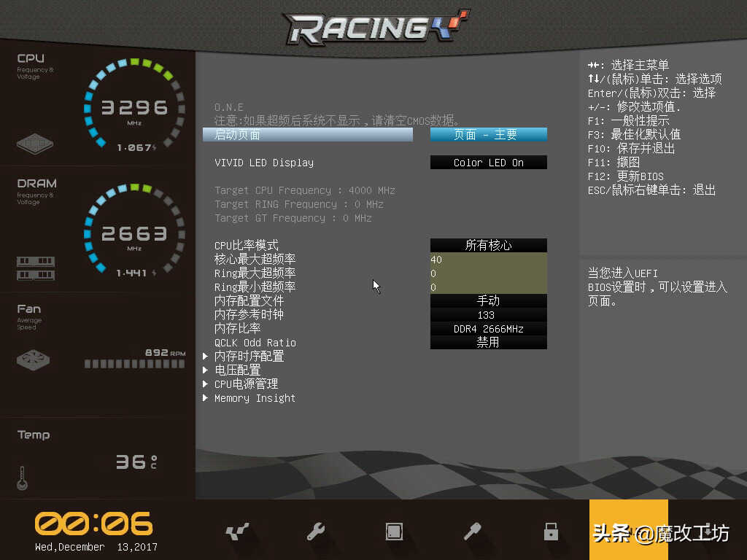
Task: Click the Memory Insight entry
Action: (255, 398)
